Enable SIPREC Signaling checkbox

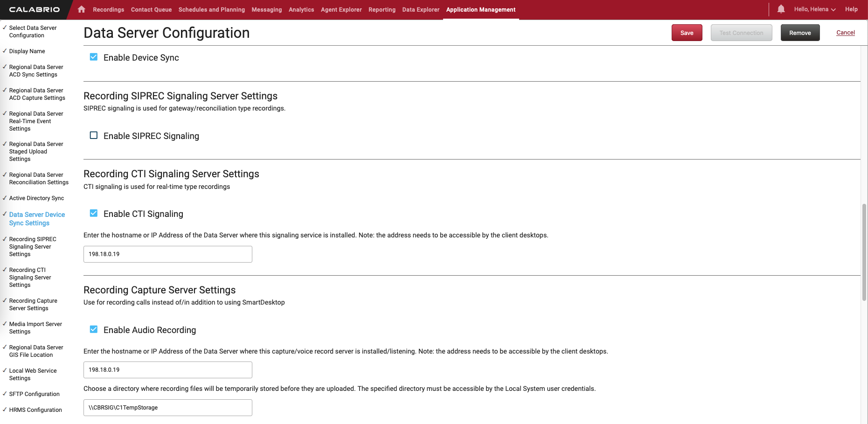pyautogui.click(x=94, y=136)
